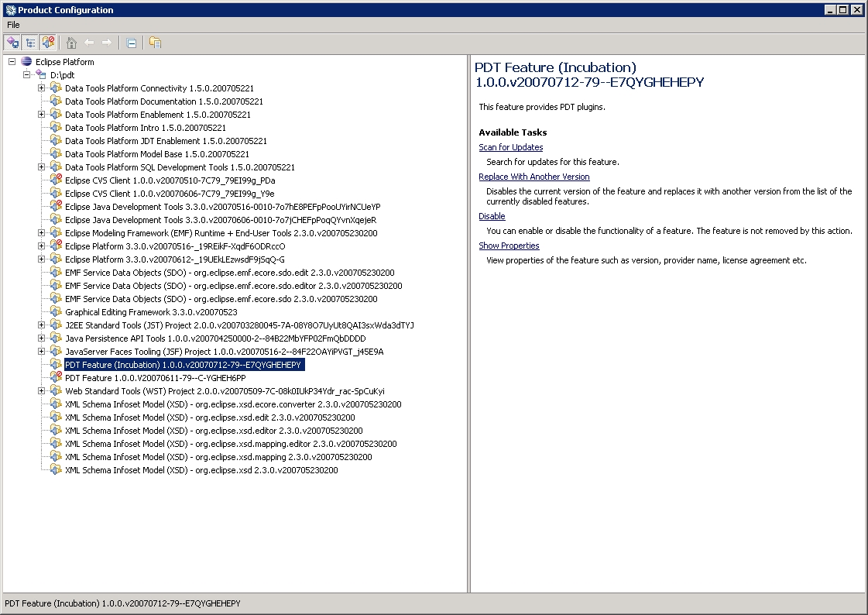Select Data Tools Platform SQL Development Tools text
The image size is (868, 615).
click(180, 167)
